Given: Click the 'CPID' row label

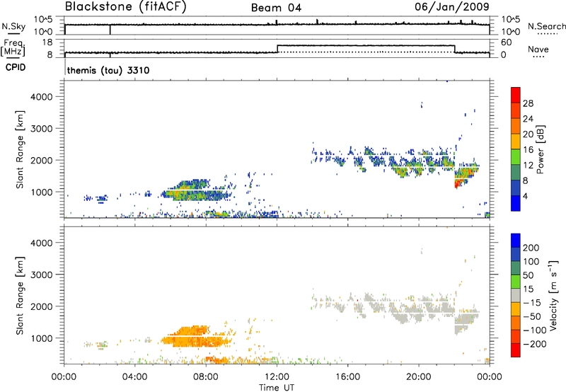Looking at the screenshot, I should pyautogui.click(x=16, y=67).
